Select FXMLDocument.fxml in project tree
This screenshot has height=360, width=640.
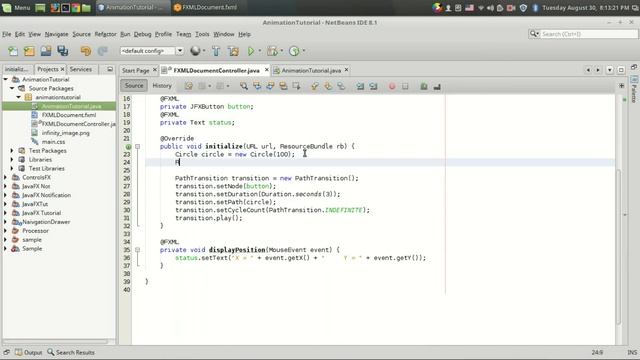(x=69, y=115)
